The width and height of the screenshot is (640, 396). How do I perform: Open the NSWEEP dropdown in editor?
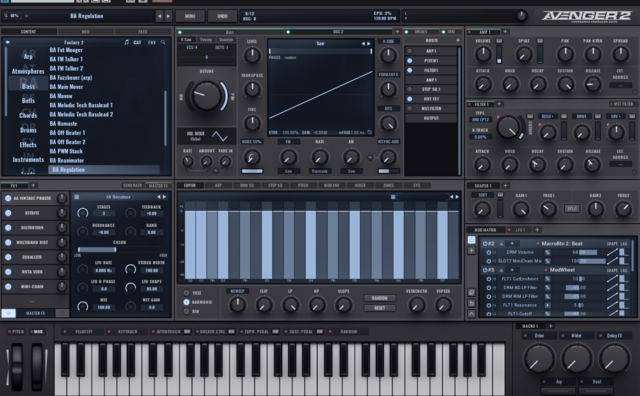237,291
